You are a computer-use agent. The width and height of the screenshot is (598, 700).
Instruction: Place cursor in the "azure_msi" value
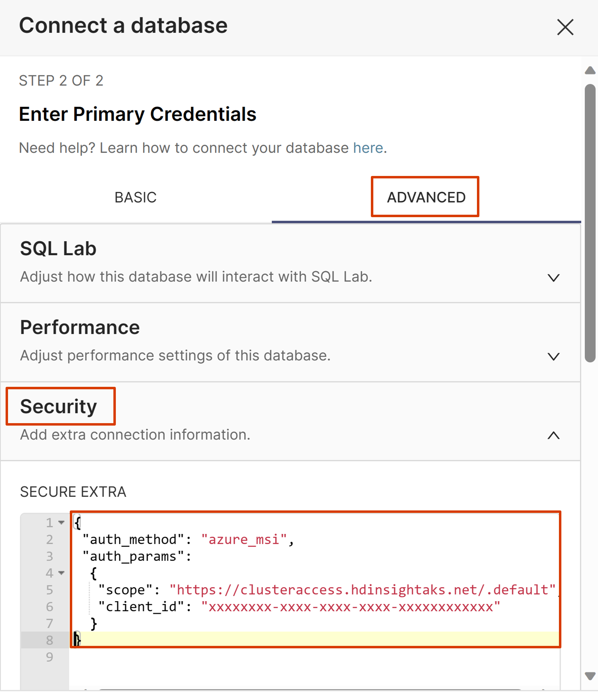click(x=244, y=540)
